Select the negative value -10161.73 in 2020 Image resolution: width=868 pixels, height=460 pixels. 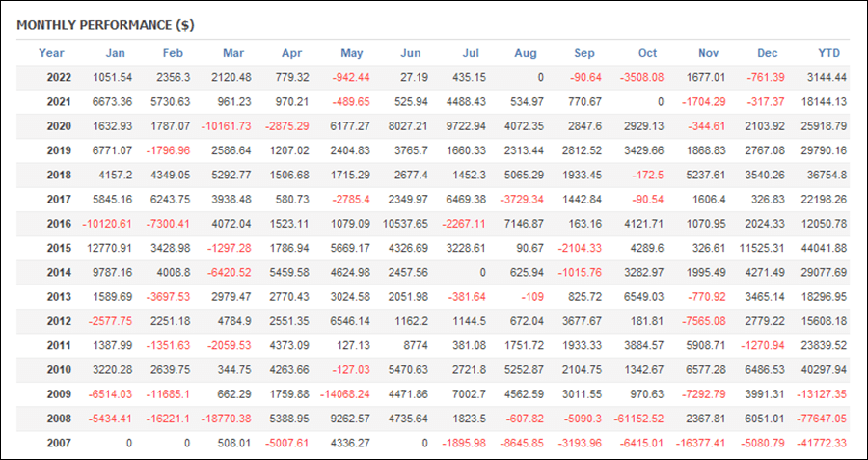(x=224, y=127)
